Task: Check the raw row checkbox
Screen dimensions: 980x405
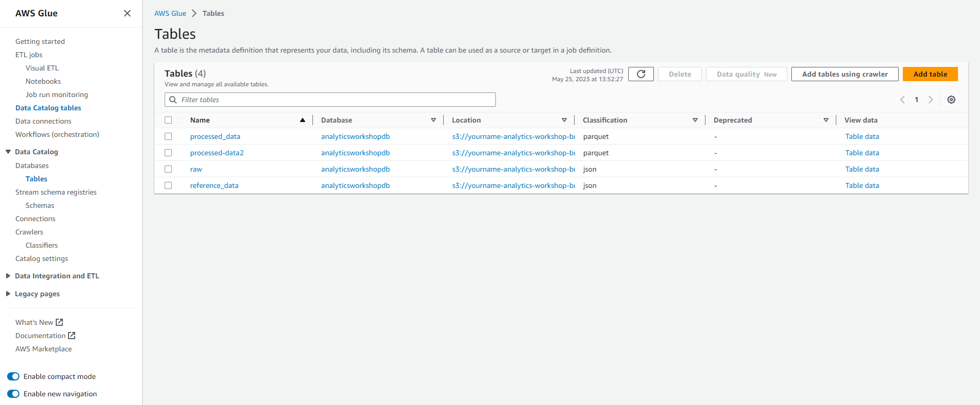Action: pos(168,169)
